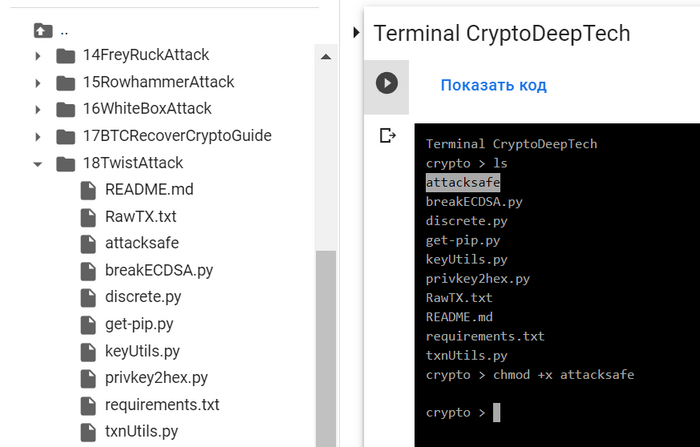Select discrete.py in the file tree
700x447 pixels.
coord(144,297)
